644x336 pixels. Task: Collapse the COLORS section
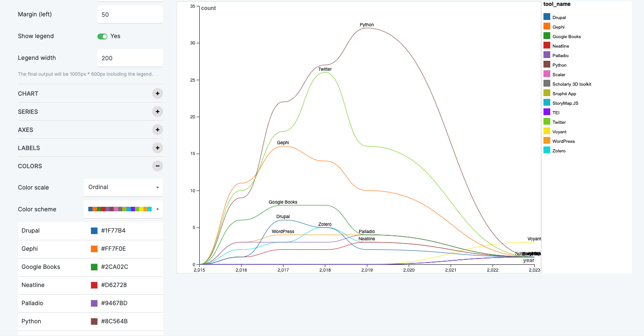(x=157, y=166)
